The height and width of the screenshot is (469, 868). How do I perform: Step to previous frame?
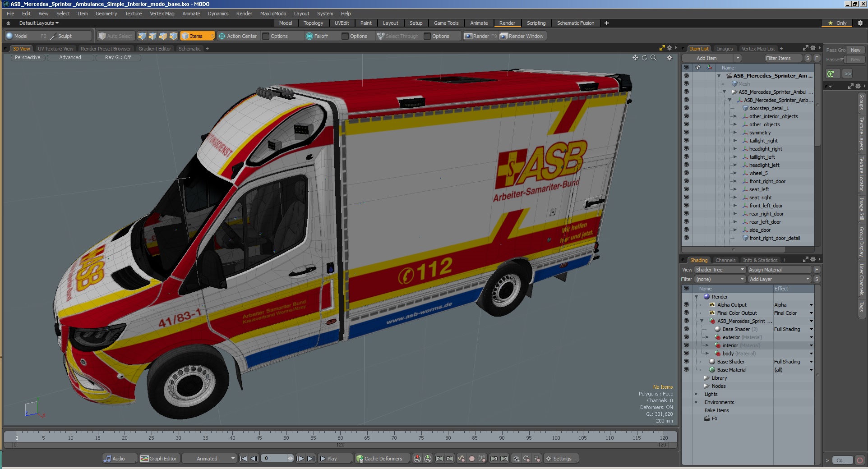pyautogui.click(x=254, y=459)
